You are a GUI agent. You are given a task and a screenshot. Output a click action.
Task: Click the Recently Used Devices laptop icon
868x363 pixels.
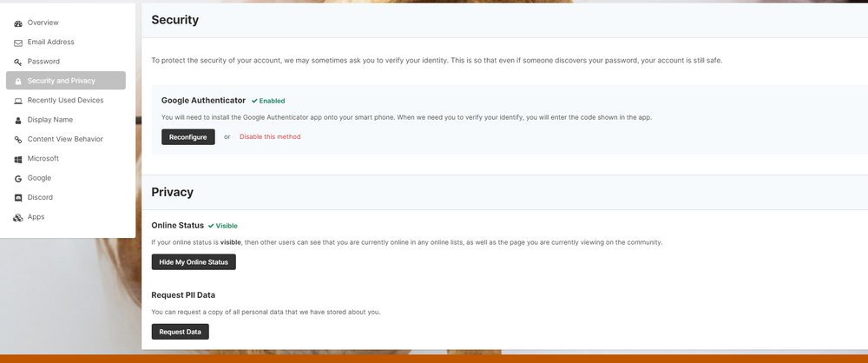click(18, 101)
